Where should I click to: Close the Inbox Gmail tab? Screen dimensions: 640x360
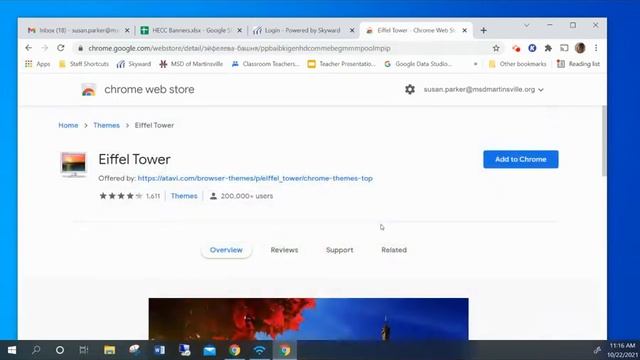click(x=127, y=30)
